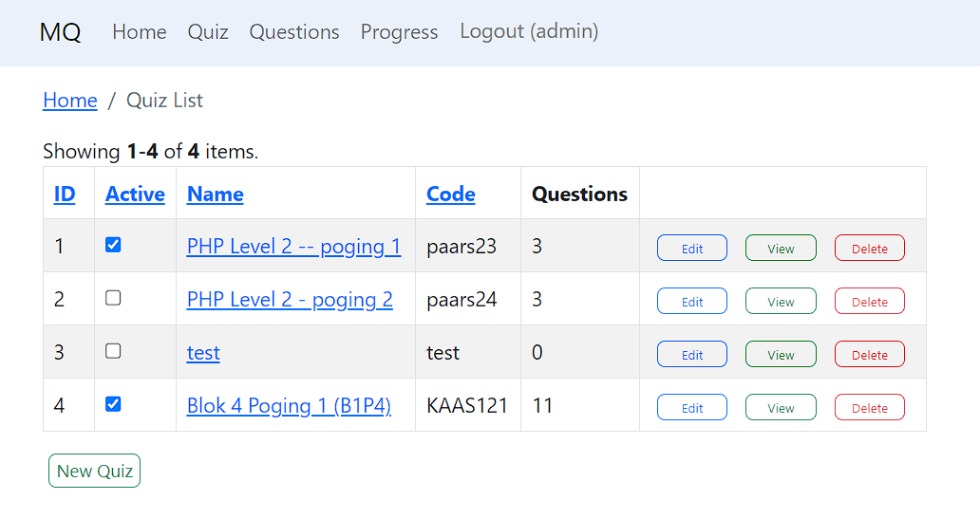Open the Progress page
980x519 pixels.
tap(399, 32)
